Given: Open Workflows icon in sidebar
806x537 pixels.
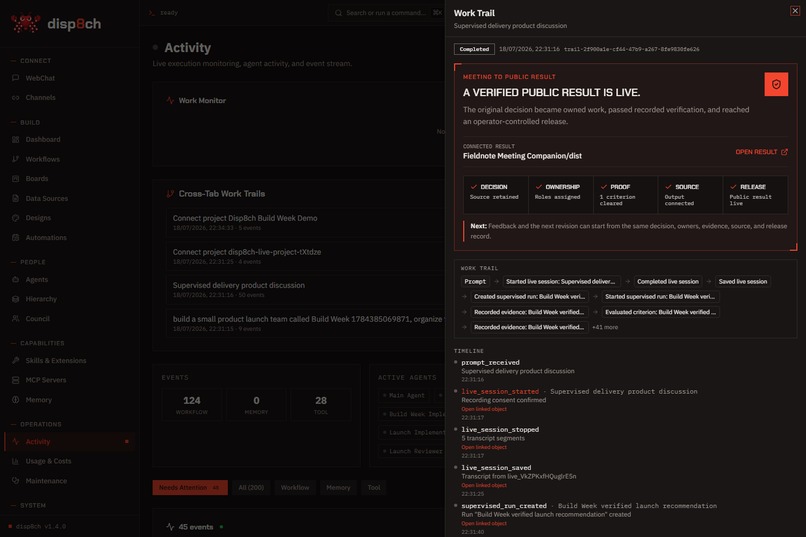Looking at the screenshot, I should click(15, 159).
